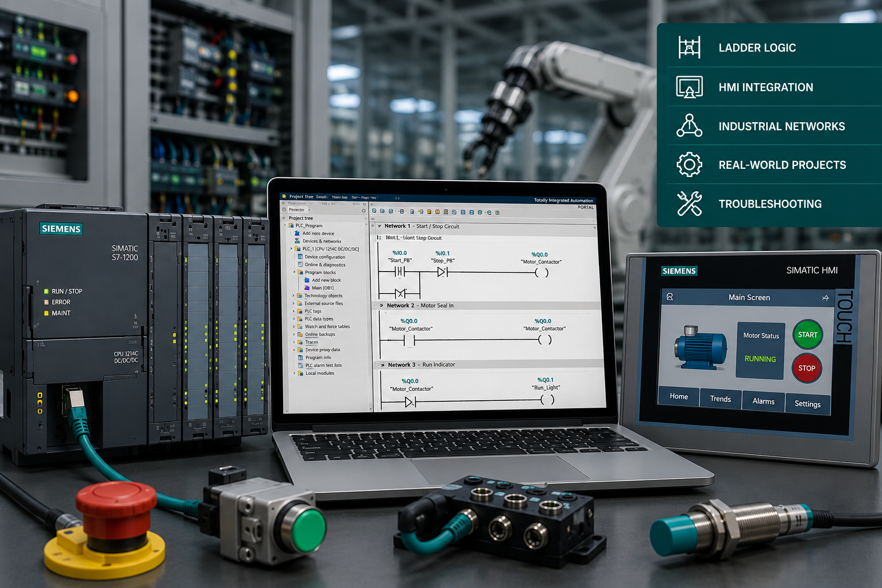
Task: Collapse Network 3 Run Indicator
Action: click(382, 365)
